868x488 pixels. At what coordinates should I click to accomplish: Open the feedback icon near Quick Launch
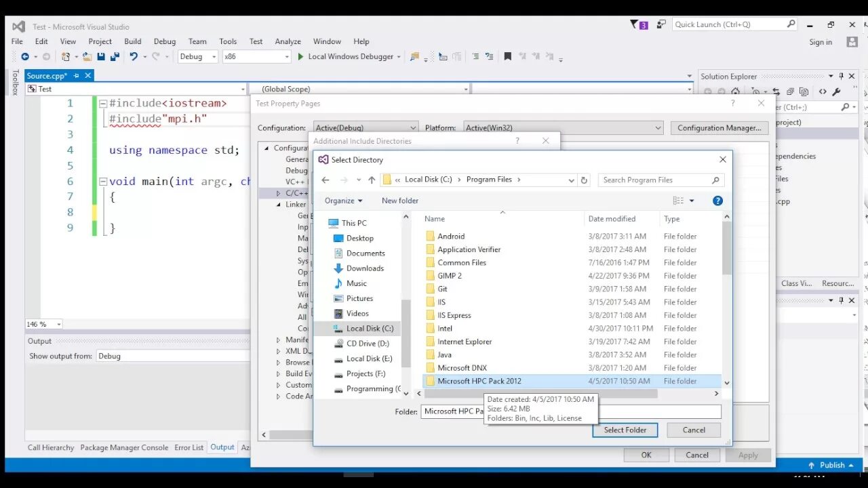[x=661, y=24]
